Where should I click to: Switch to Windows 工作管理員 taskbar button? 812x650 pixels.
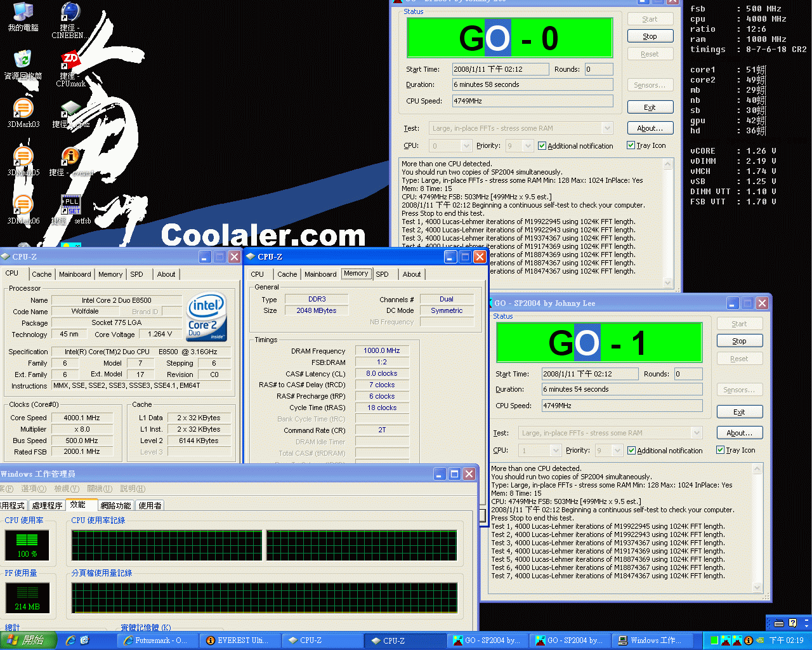pos(652,640)
